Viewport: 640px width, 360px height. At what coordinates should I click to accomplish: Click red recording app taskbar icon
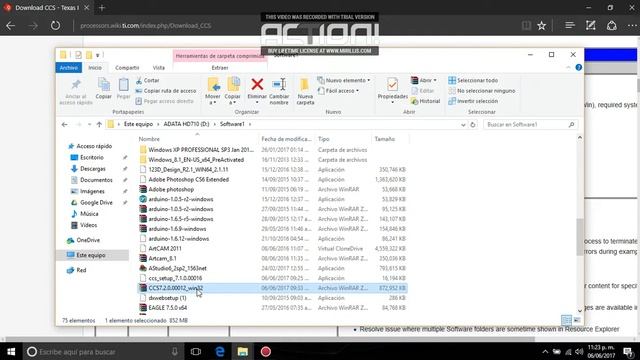(266, 351)
